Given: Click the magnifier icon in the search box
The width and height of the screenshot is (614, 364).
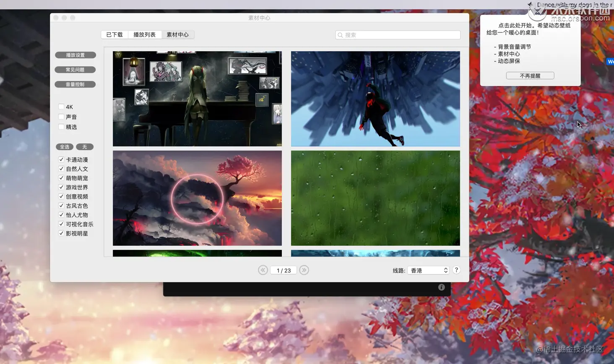Looking at the screenshot, I should point(340,35).
